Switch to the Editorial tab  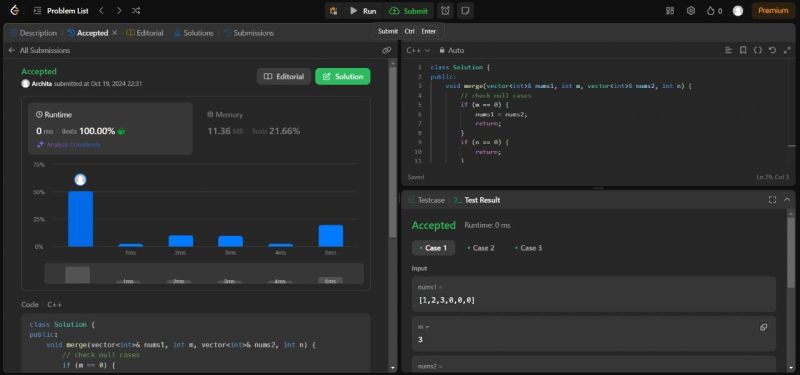pyautogui.click(x=144, y=33)
